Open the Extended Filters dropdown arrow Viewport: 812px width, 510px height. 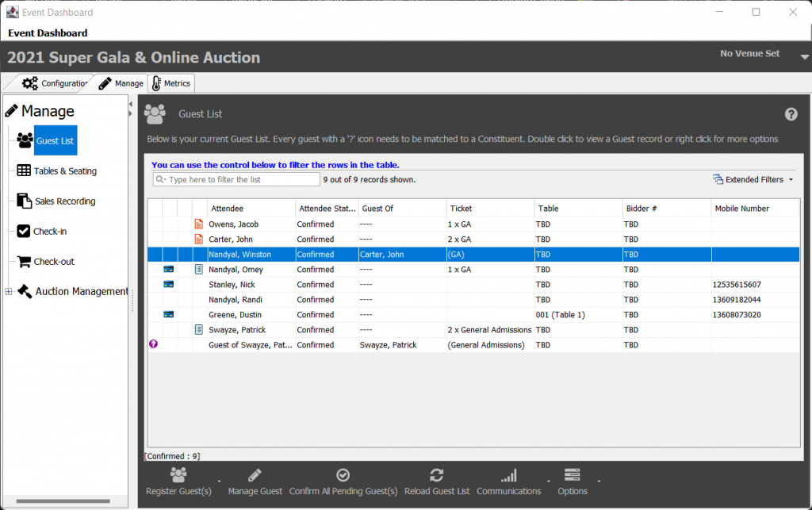coord(791,180)
